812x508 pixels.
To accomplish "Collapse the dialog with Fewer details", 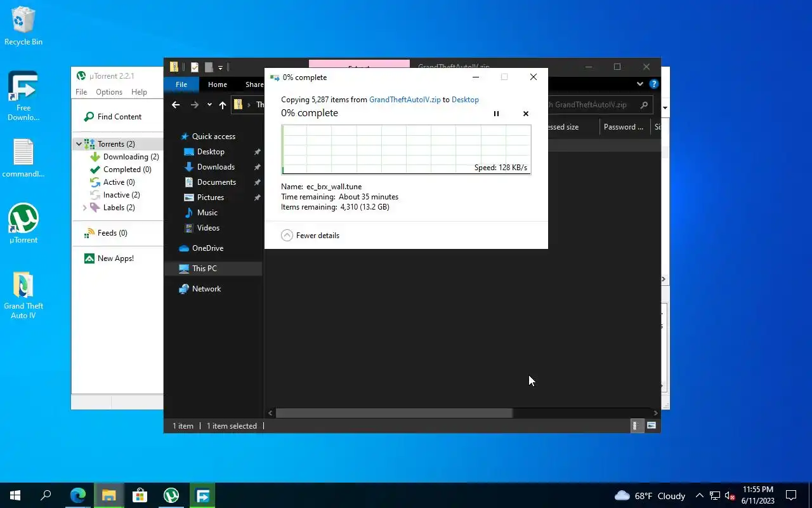I will 310,236.
